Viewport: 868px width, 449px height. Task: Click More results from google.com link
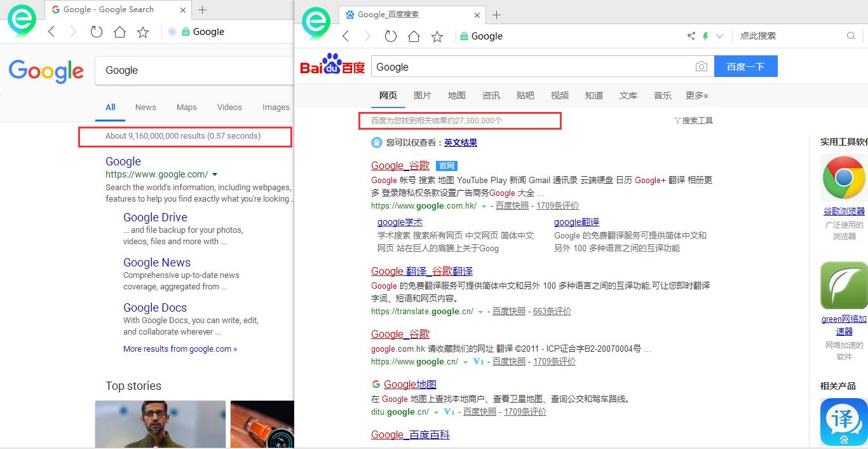coord(180,349)
